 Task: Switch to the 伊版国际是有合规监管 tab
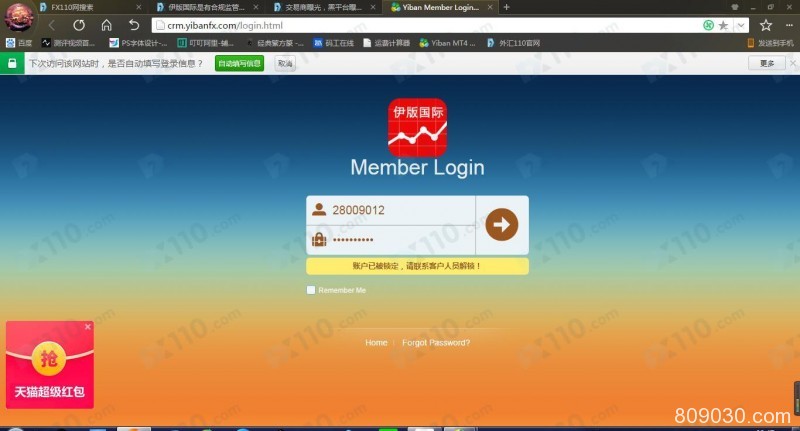(207, 7)
